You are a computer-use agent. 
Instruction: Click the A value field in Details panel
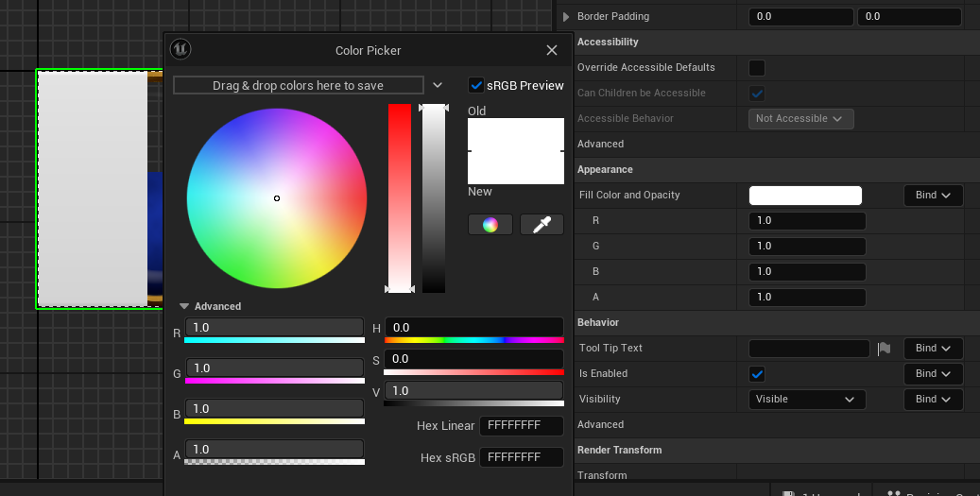click(807, 298)
